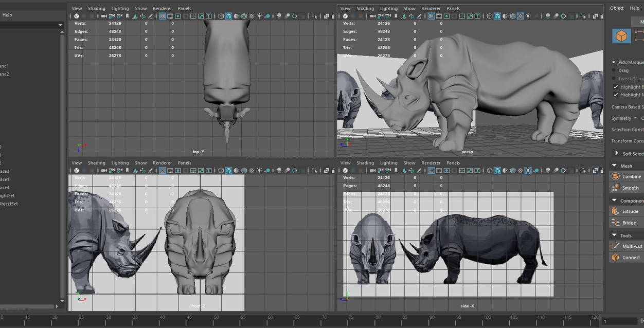Toggle Grid icon in front -Z panel toolbar
The width and height of the screenshot is (644, 328).
point(162,170)
